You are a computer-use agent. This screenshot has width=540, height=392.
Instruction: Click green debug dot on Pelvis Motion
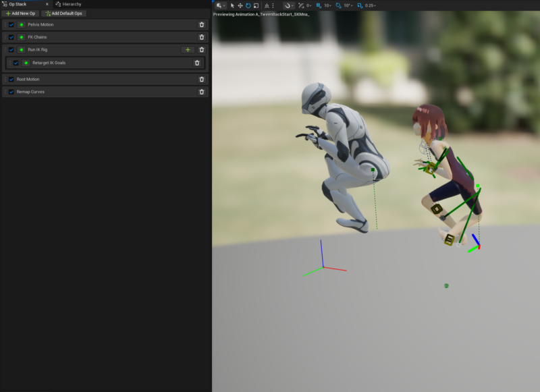[21, 25]
